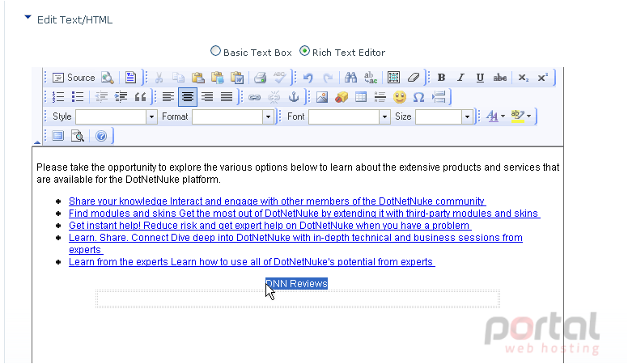Image resolution: width=628 pixels, height=364 pixels.
Task: Click the Copy icon
Action: coord(178,78)
